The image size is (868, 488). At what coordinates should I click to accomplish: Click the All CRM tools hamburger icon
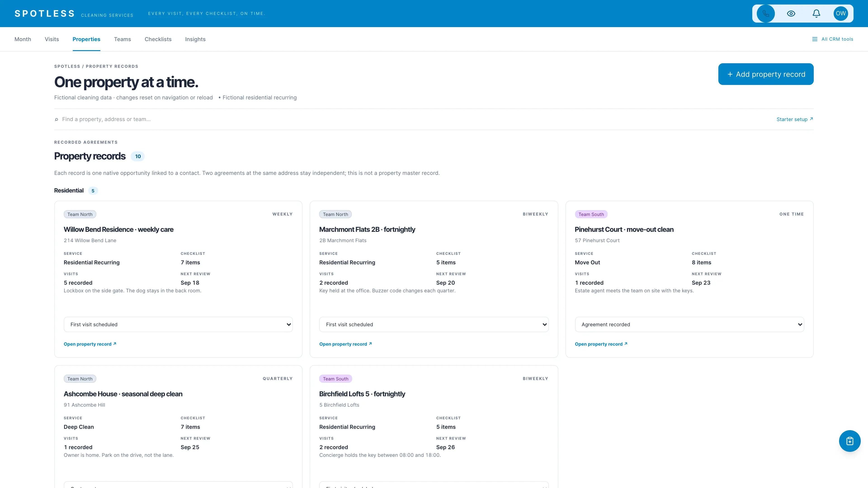pyautogui.click(x=815, y=39)
